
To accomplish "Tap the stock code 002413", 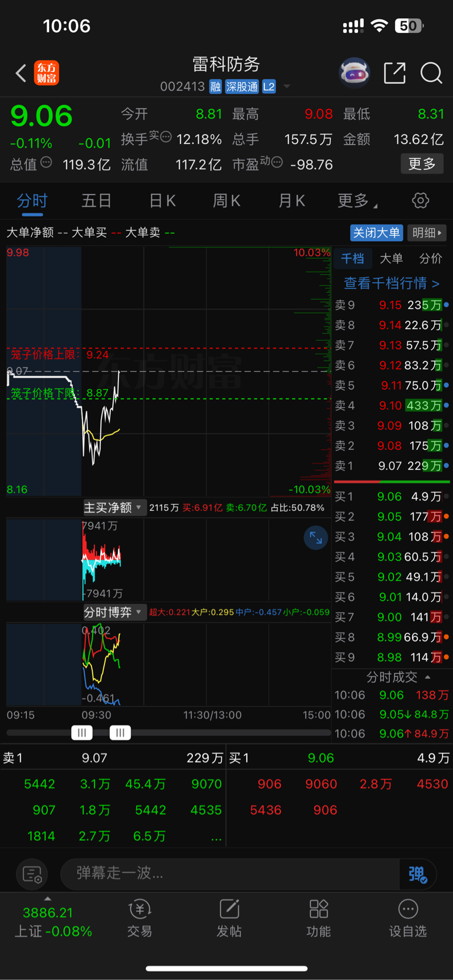I will 182,87.
